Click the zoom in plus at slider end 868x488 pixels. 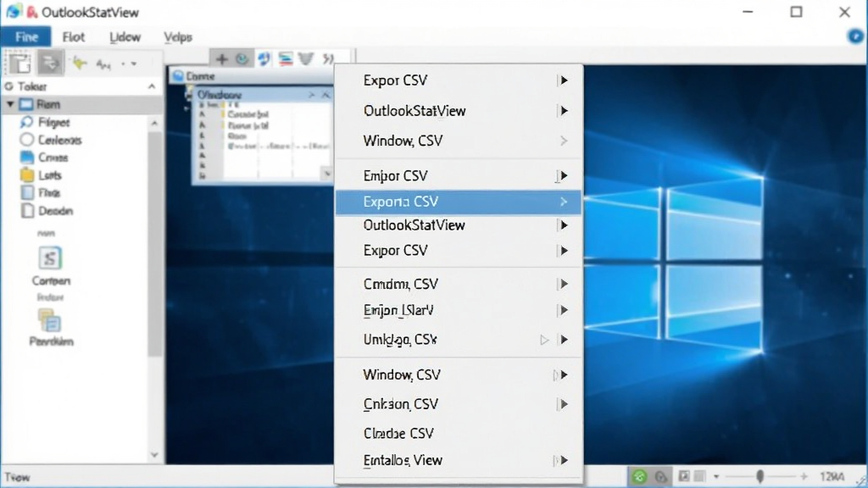pos(804,476)
